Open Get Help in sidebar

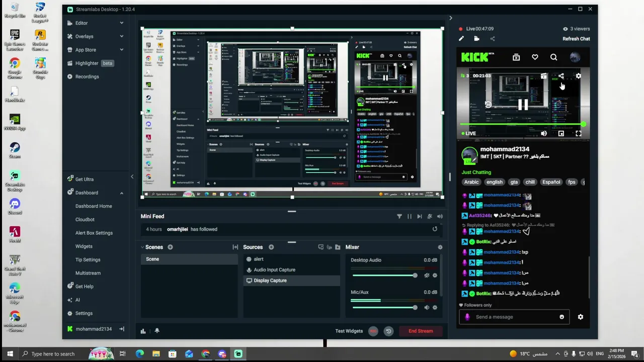[84, 287]
